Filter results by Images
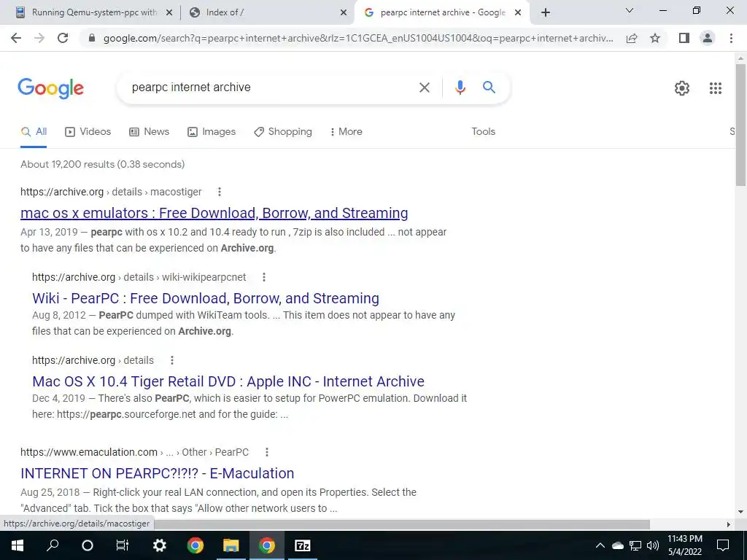This screenshot has height=560, width=747. 212,132
